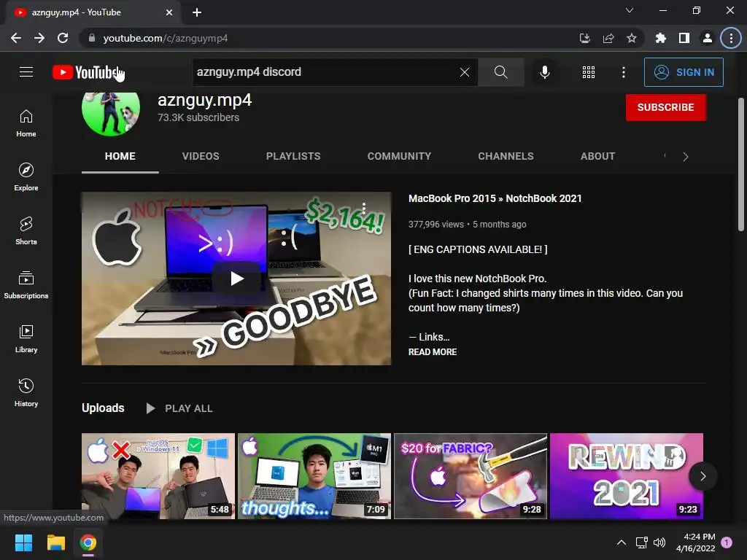Click share this page icon in address bar

point(608,38)
